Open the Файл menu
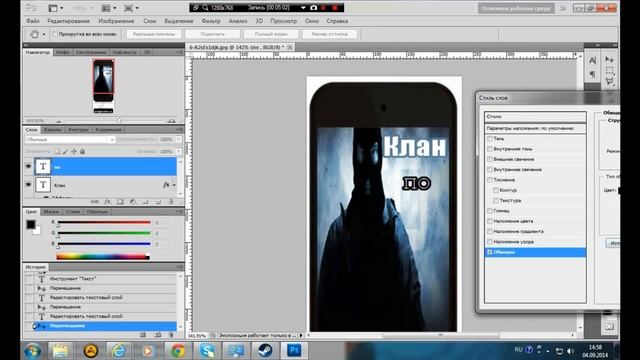The image size is (640, 360). (33, 21)
